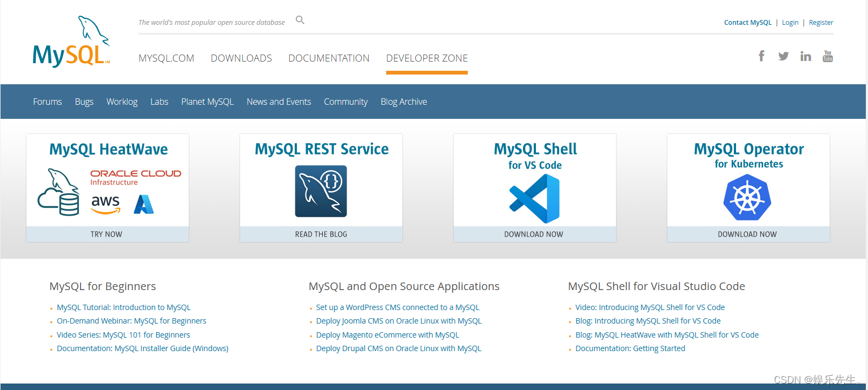Click the Register link
The image size is (868, 390).
pos(821,23)
